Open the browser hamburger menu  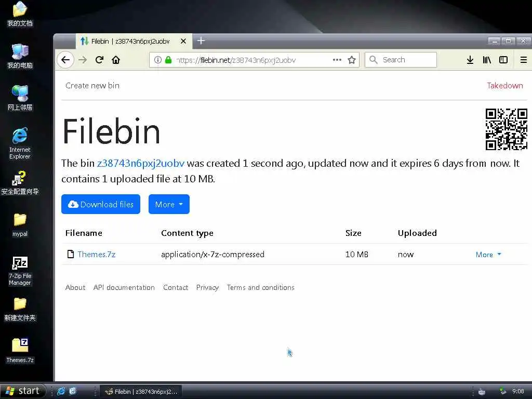524,60
